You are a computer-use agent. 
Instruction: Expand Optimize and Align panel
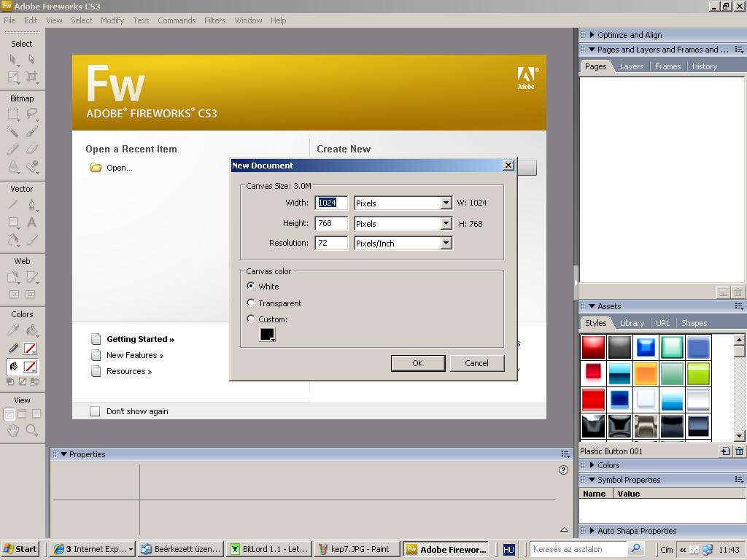(x=592, y=35)
